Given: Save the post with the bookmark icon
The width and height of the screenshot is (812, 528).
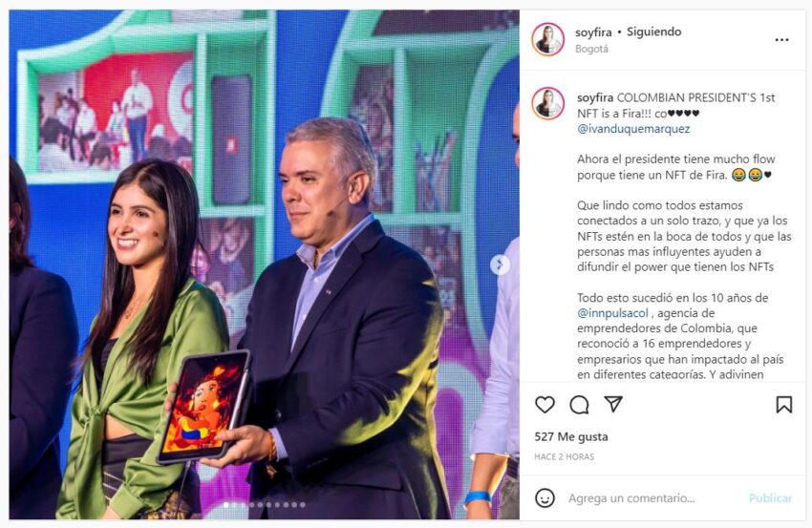Looking at the screenshot, I should [784, 404].
